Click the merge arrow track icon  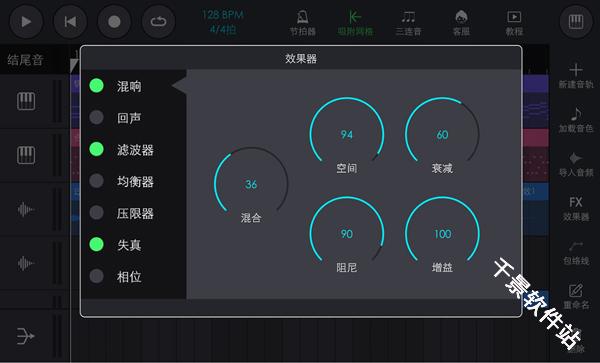click(26, 336)
